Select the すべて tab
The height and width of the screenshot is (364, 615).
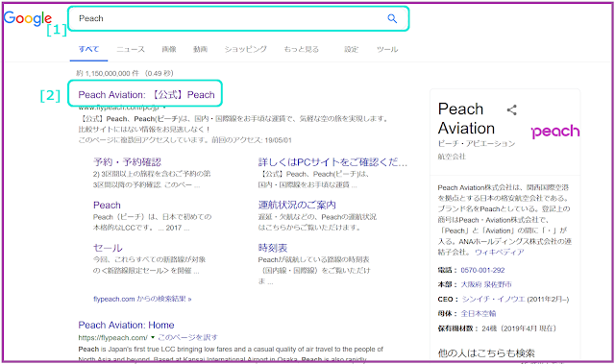pos(88,49)
